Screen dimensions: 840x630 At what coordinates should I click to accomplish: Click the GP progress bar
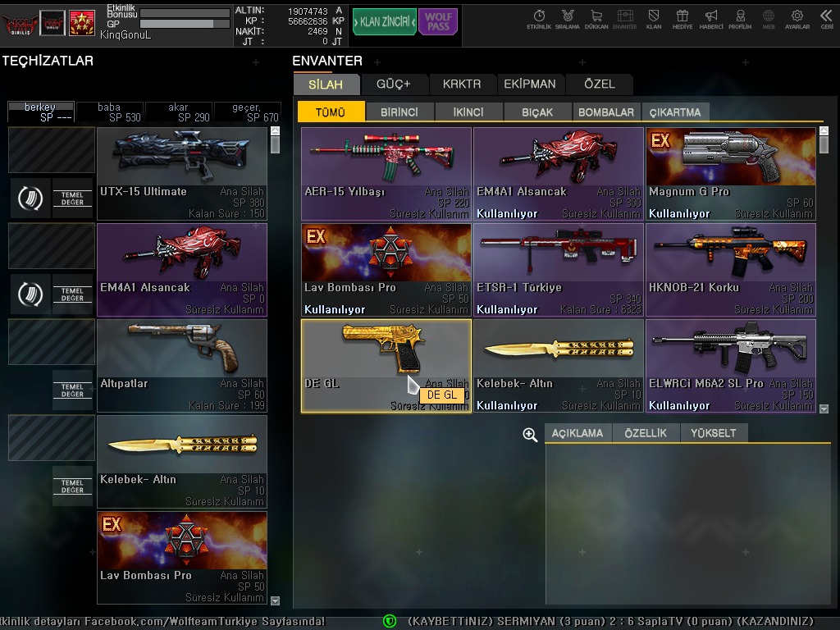(185, 24)
